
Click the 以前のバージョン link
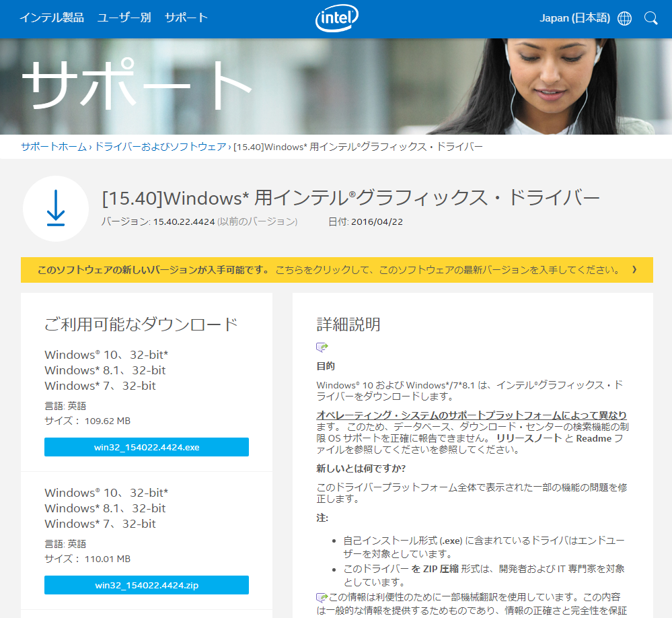(x=257, y=221)
